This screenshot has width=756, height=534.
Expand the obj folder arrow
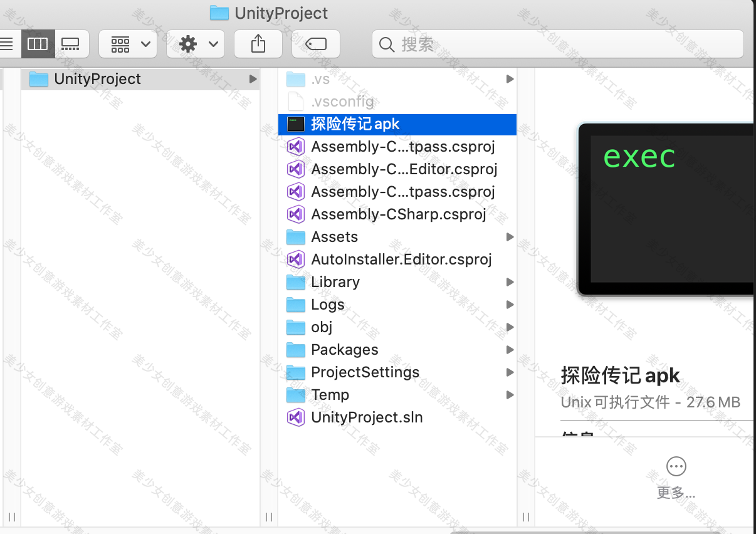[x=510, y=327]
